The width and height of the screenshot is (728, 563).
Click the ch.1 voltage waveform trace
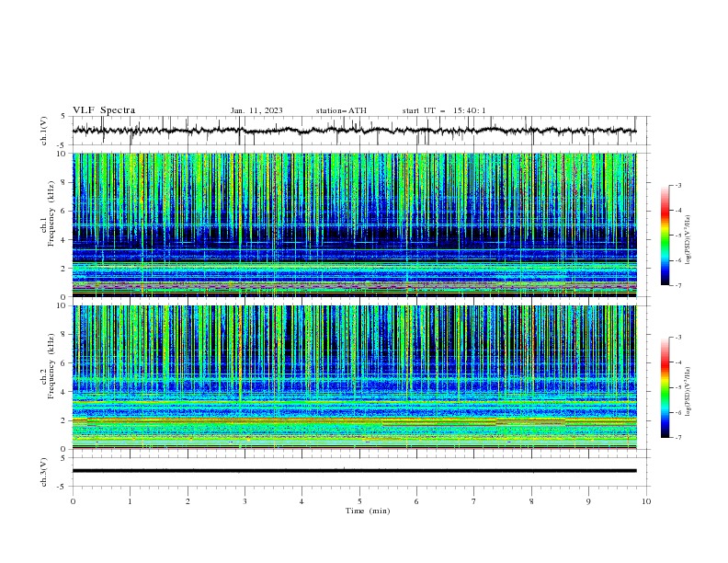(354, 131)
